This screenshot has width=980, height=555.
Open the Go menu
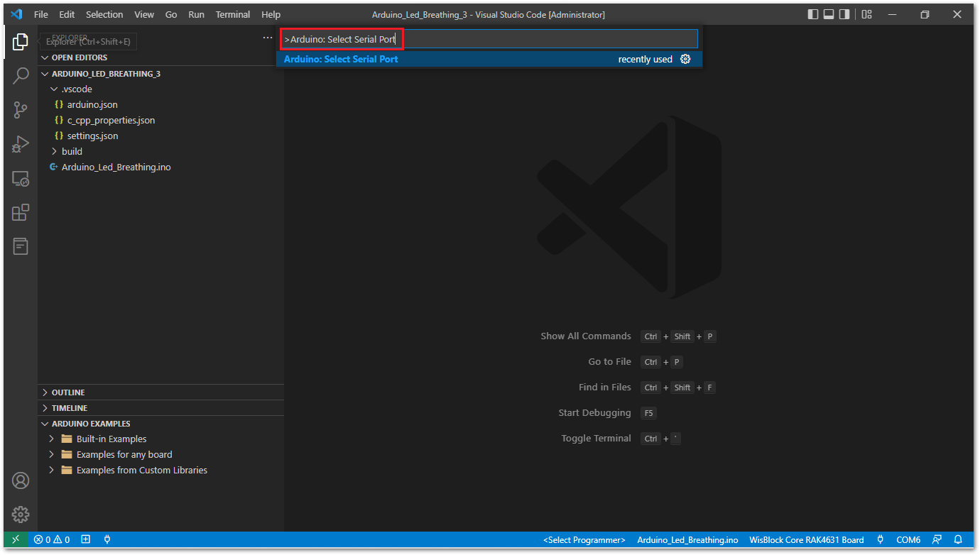[x=171, y=14]
